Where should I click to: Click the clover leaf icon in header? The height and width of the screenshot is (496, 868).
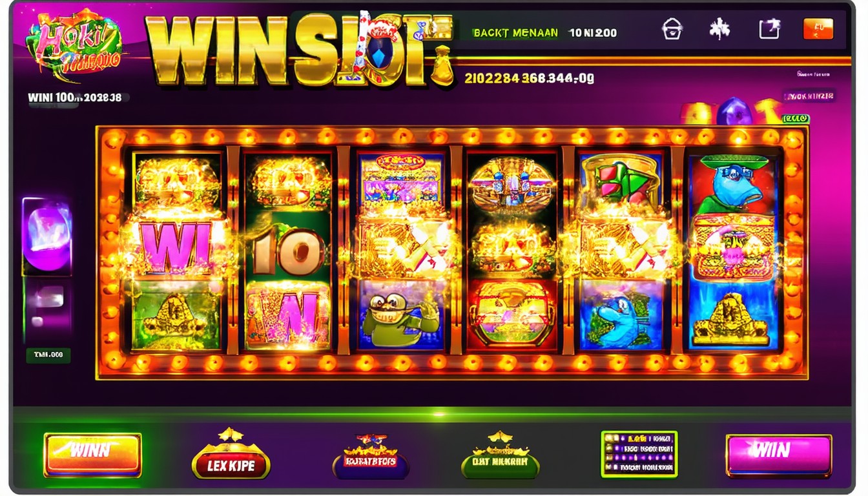pos(719,29)
